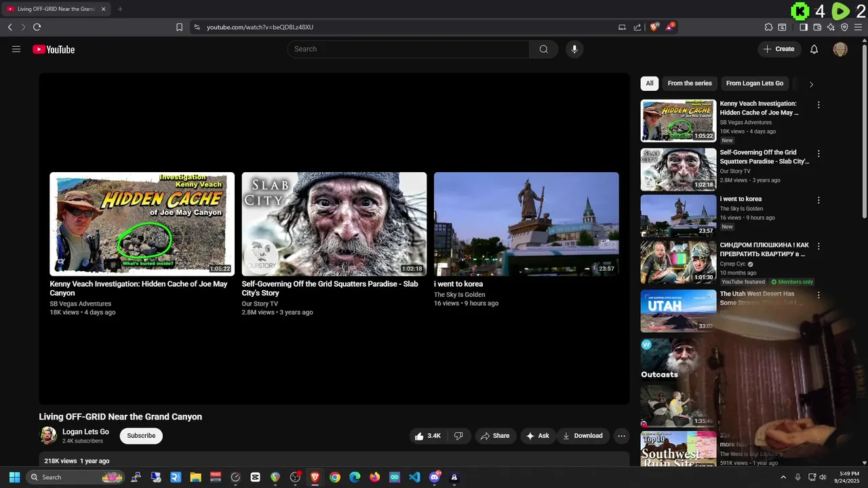868x488 pixels.
Task: Expand hidden system tray icons
Action: click(x=784, y=477)
